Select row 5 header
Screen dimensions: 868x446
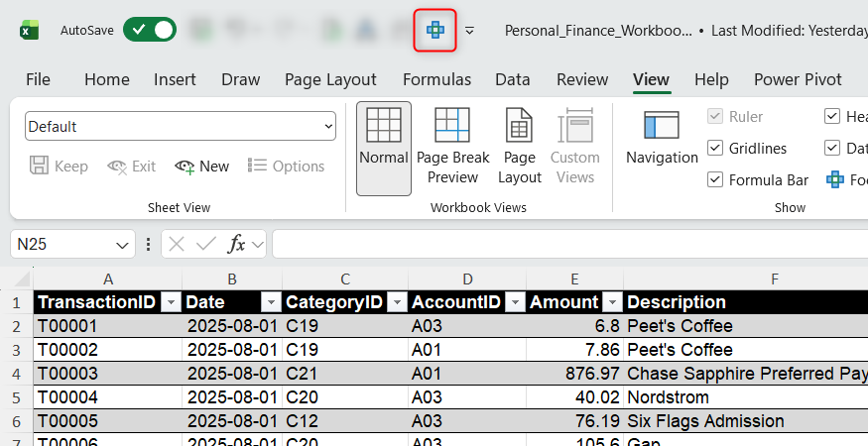[17, 397]
